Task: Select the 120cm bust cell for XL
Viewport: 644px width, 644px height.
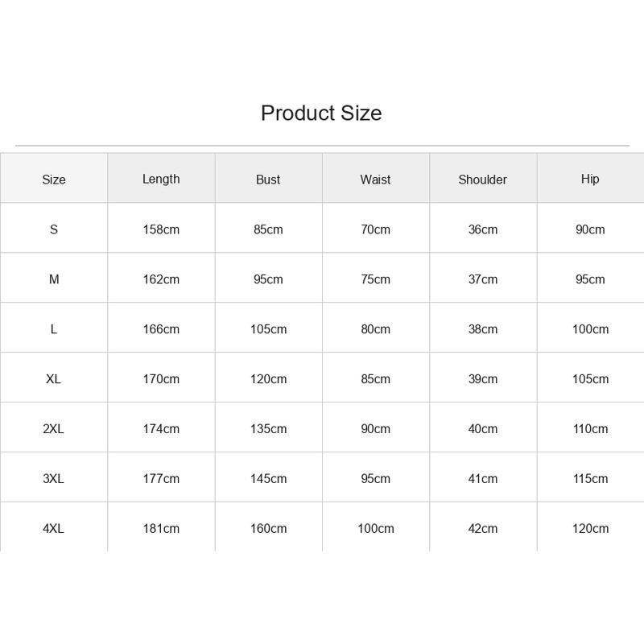Action: pos(269,378)
